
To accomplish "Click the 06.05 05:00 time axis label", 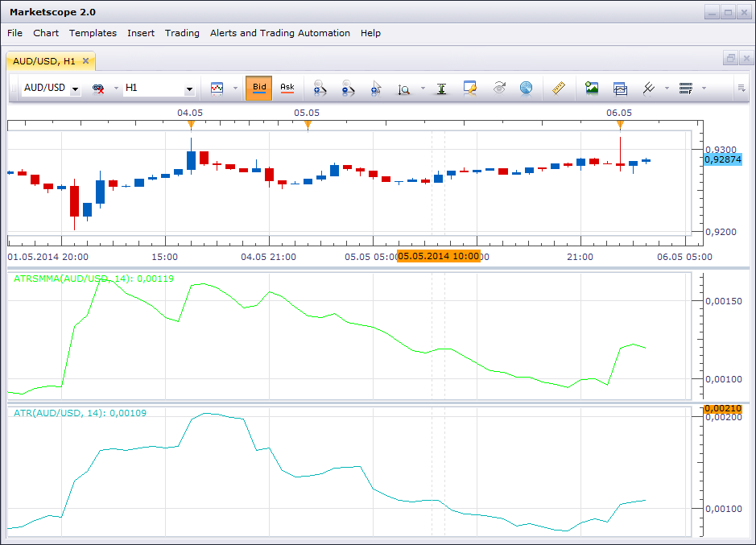I will 684,257.
